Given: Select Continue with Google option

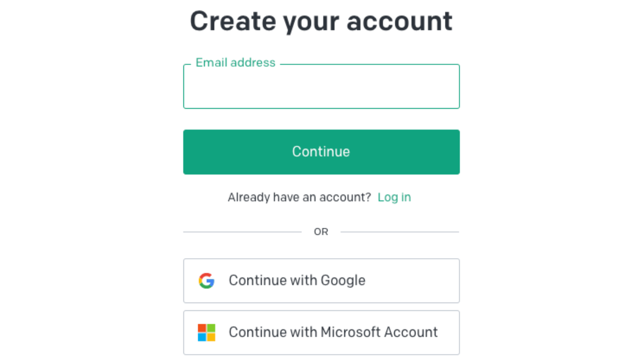Looking at the screenshot, I should click(x=322, y=280).
